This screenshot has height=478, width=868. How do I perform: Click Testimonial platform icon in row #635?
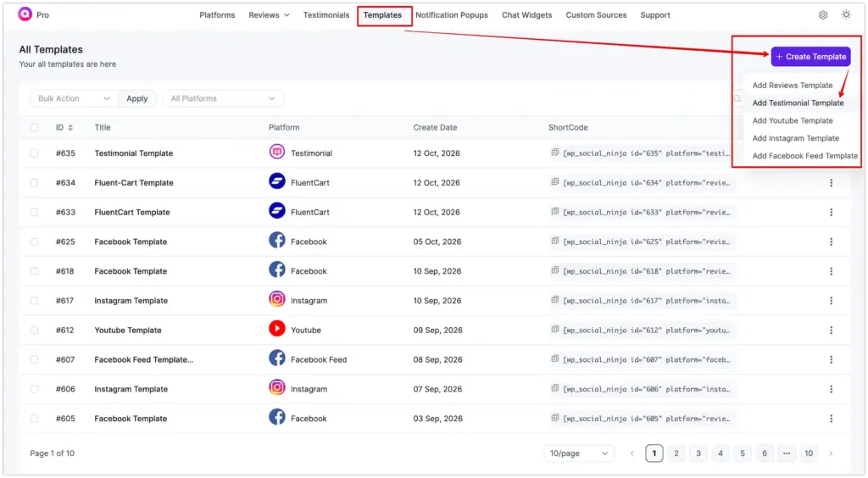[277, 152]
